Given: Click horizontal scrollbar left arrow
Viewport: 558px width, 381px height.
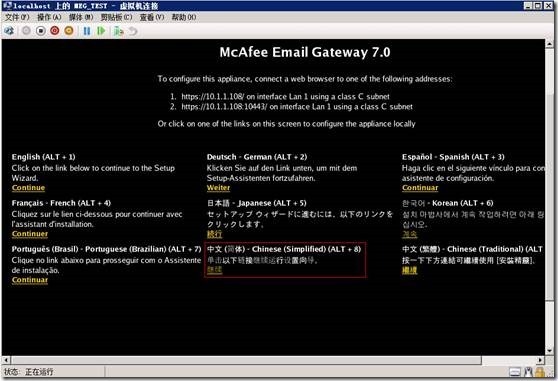Looking at the screenshot, I should tap(6, 360).
